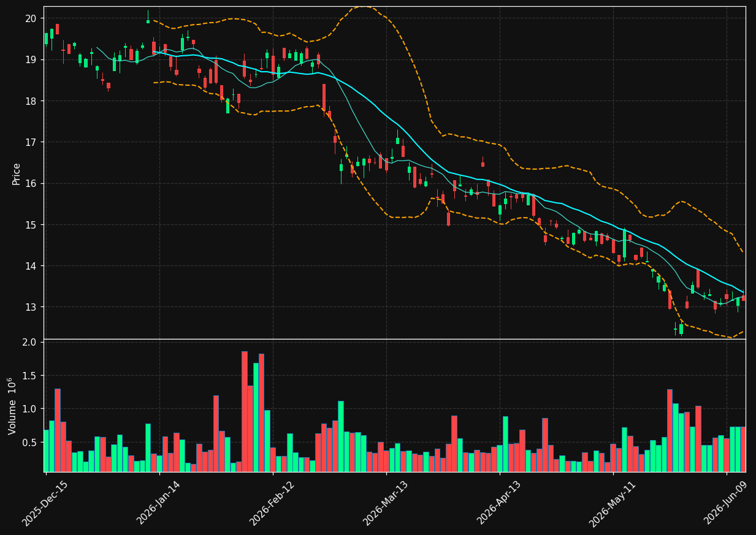The height and width of the screenshot is (535, 756).
Task: Click the 2026-Apr-13 date label
Action: point(499,503)
